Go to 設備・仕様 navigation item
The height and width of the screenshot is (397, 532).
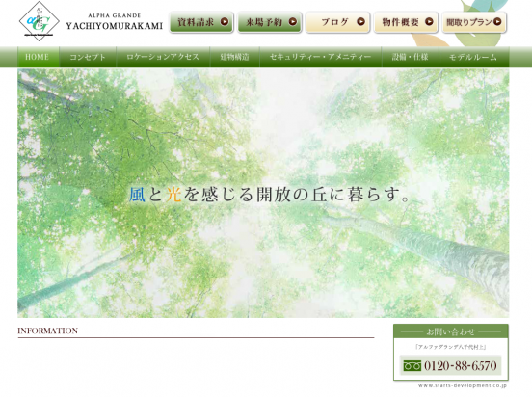click(411, 57)
